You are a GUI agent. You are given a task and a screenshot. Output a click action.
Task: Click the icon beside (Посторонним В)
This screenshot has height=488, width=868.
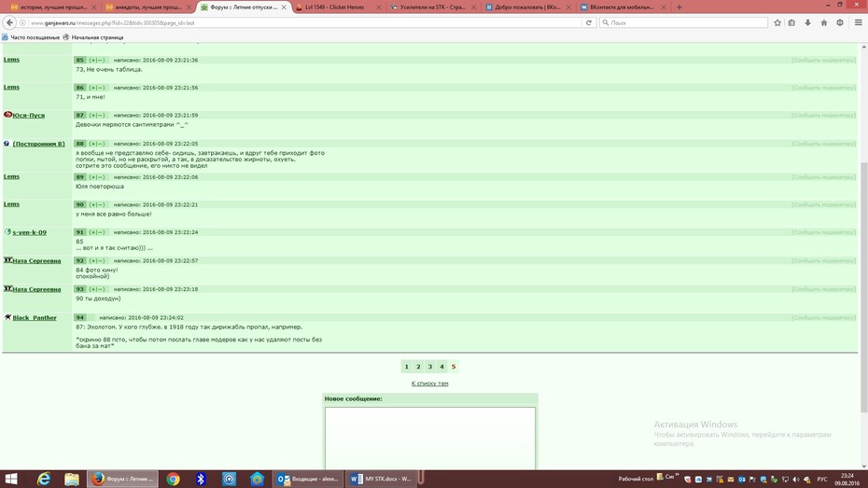[7, 144]
